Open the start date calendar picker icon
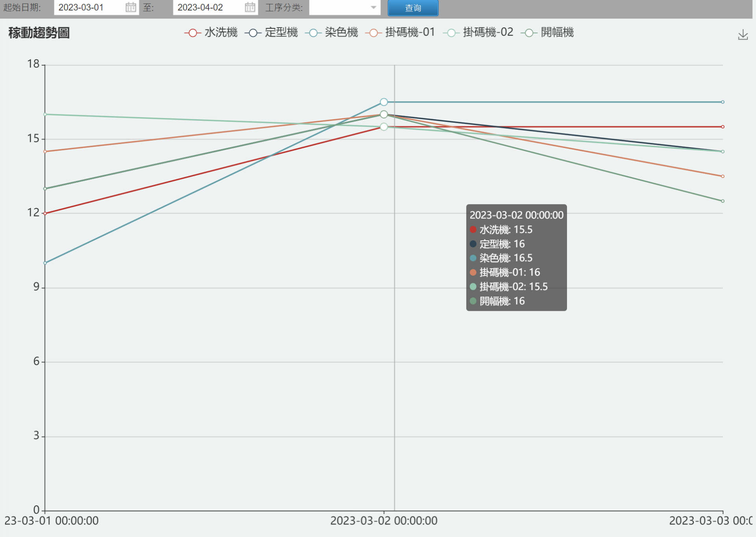This screenshot has width=756, height=537. (x=131, y=7)
